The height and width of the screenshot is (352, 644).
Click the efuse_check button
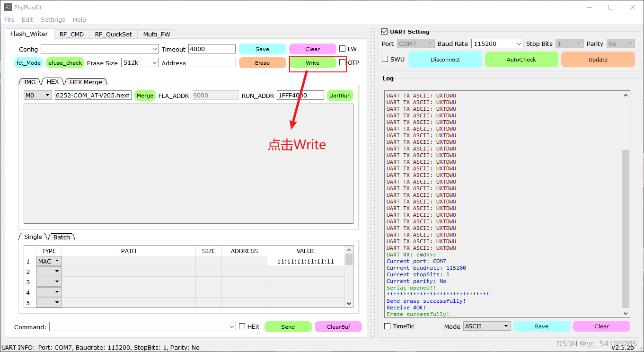point(65,63)
